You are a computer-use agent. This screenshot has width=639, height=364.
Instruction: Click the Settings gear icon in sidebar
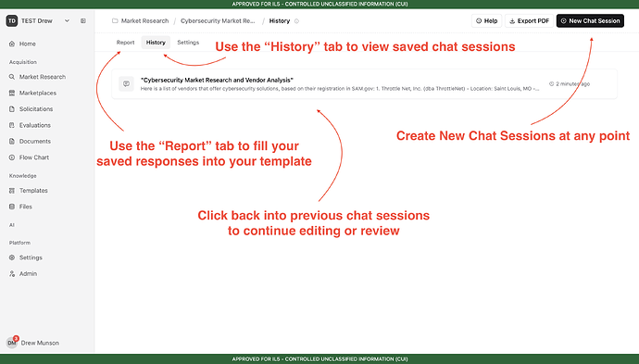(x=12, y=257)
